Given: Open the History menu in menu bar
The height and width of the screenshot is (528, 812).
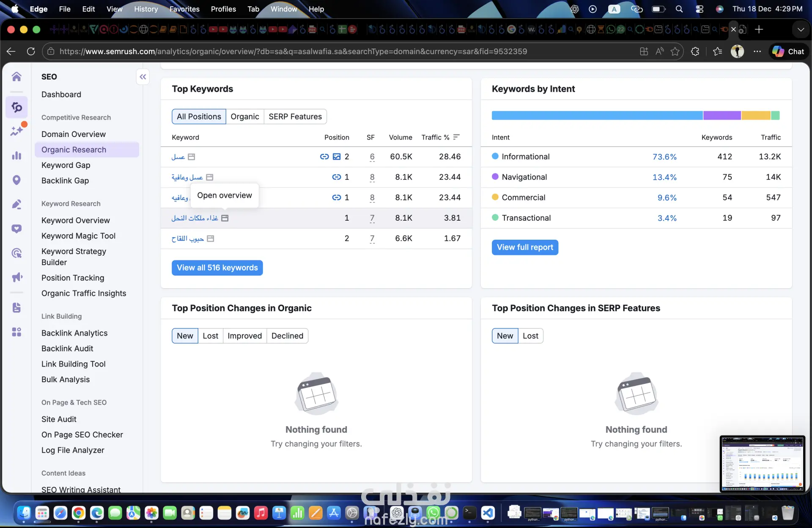Looking at the screenshot, I should pos(145,9).
